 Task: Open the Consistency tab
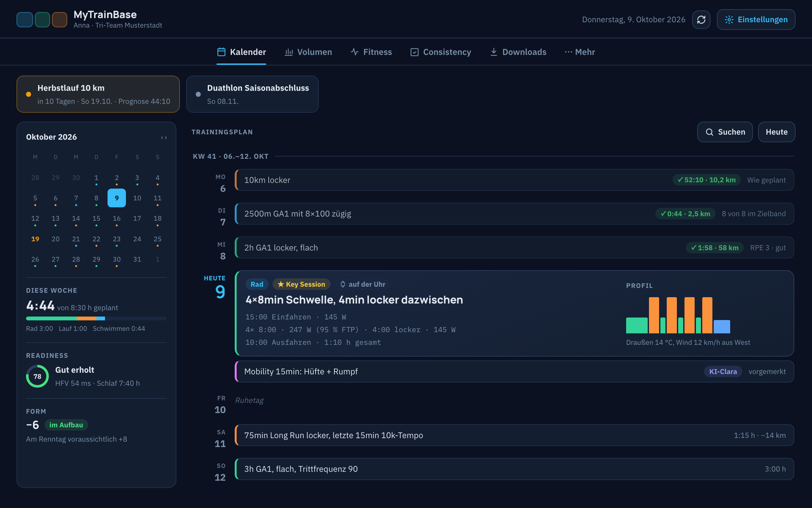coord(441,52)
